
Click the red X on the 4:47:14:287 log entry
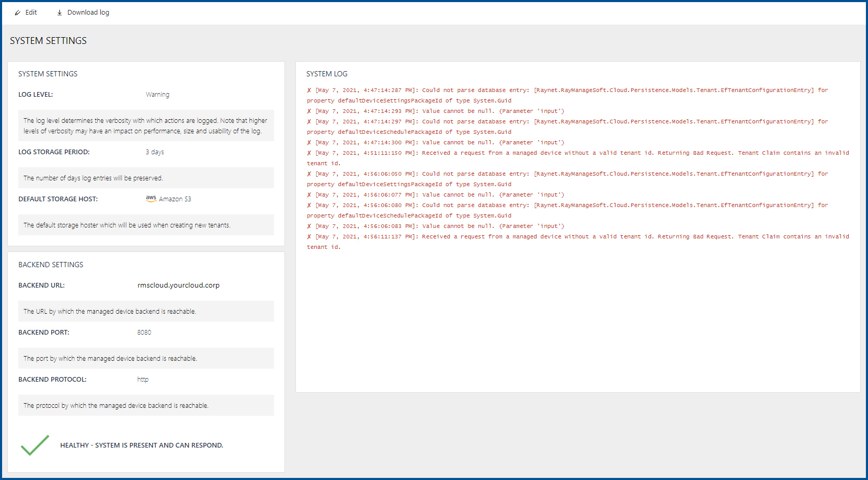pyautogui.click(x=309, y=90)
